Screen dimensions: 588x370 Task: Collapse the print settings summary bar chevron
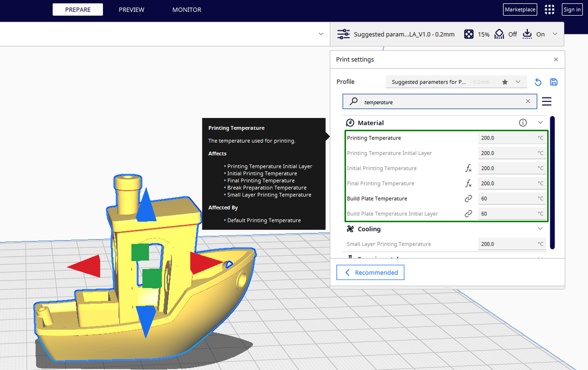(555, 34)
